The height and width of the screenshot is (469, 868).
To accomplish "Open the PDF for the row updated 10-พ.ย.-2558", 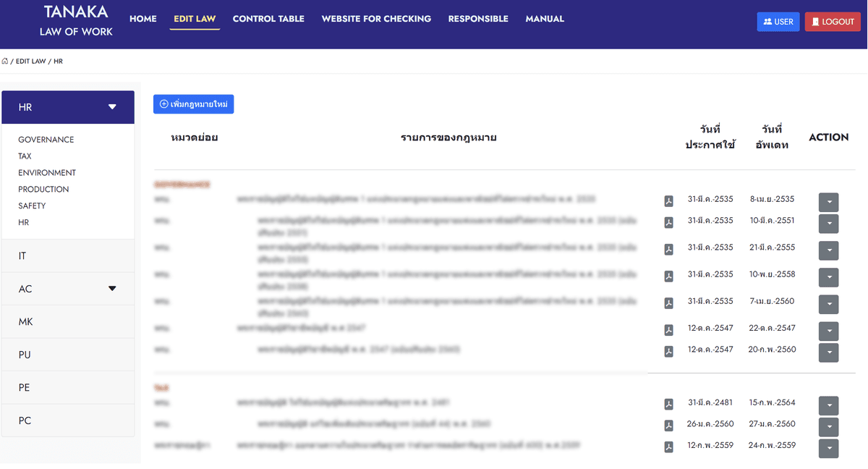I will click(x=669, y=276).
